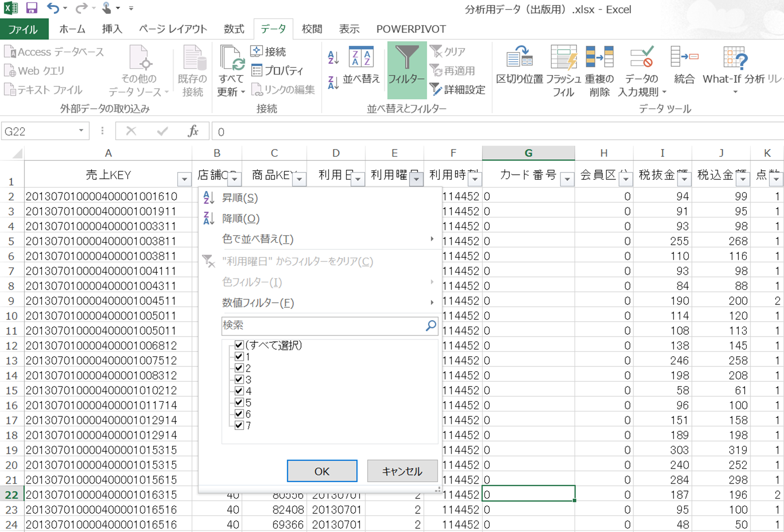Click the fx insert function icon

click(x=193, y=131)
